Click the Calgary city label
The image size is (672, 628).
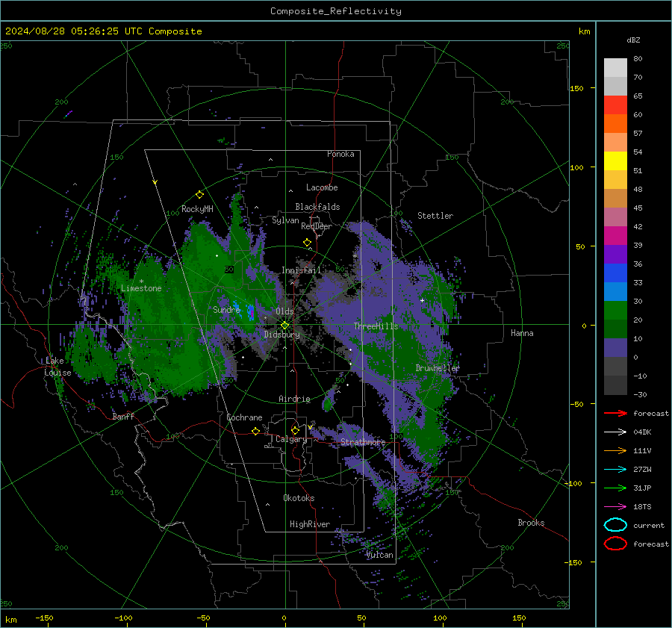[x=291, y=439]
